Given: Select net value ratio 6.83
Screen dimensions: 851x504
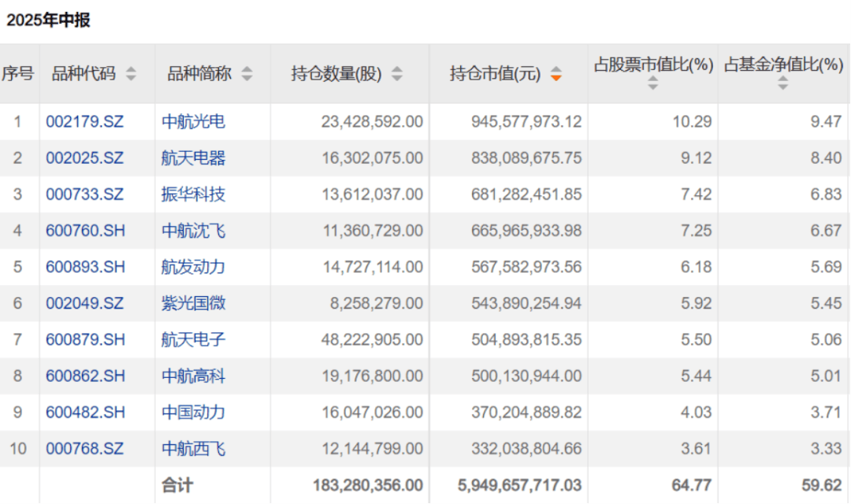Looking at the screenshot, I should (826, 195).
